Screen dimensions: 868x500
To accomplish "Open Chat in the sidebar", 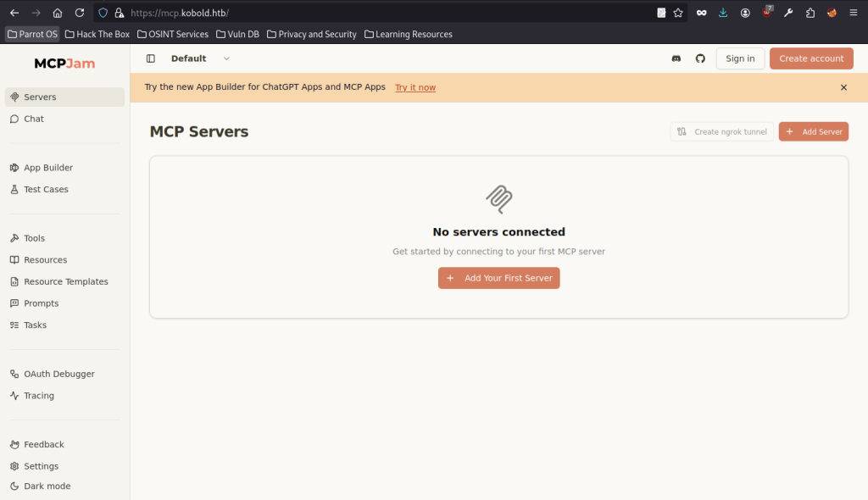I will click(64, 119).
